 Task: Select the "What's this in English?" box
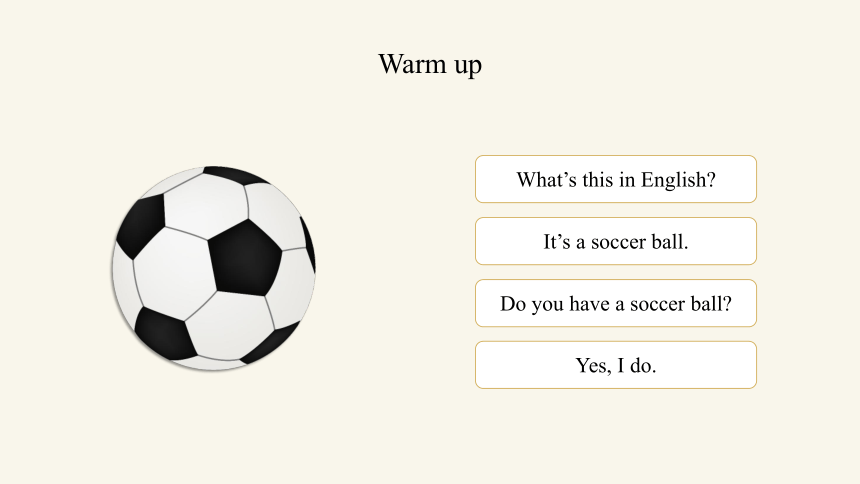(x=616, y=179)
